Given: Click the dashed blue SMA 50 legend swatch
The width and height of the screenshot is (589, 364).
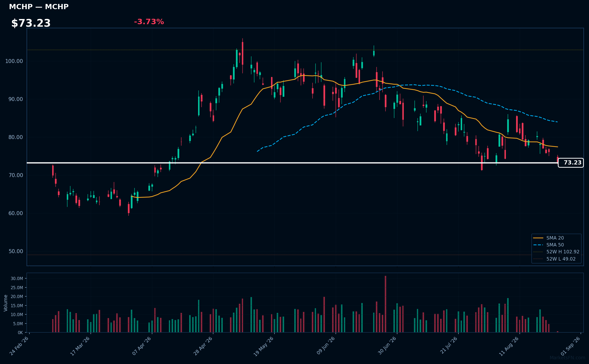Looking at the screenshot, I should tap(538, 245).
